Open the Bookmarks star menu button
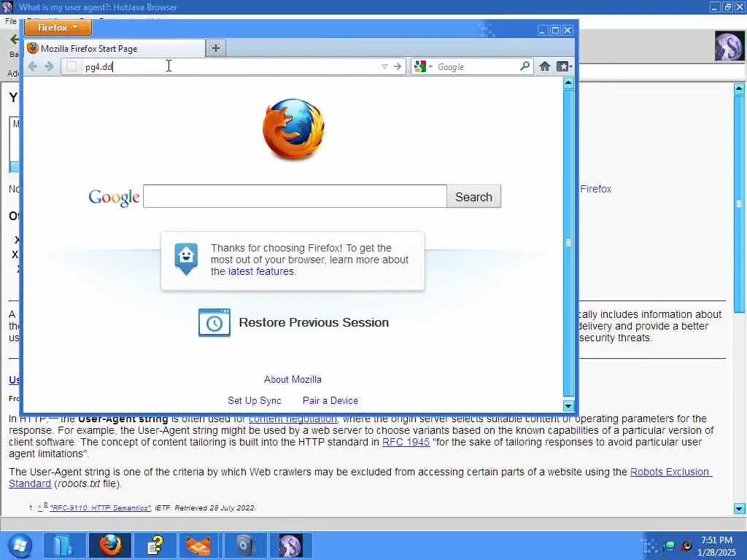 click(564, 66)
